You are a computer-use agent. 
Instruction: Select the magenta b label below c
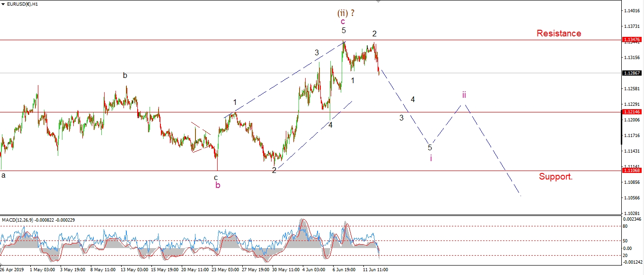[218, 185]
